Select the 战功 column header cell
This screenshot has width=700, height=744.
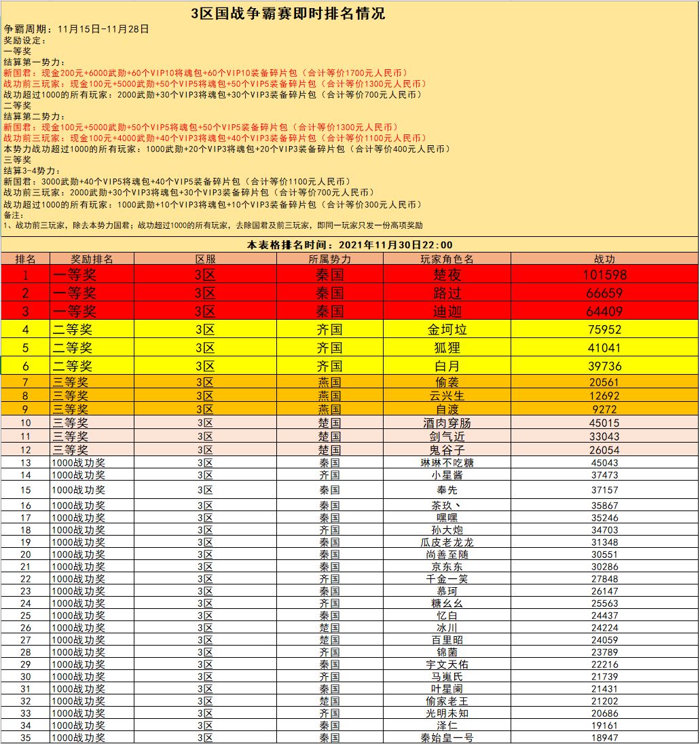(604, 259)
